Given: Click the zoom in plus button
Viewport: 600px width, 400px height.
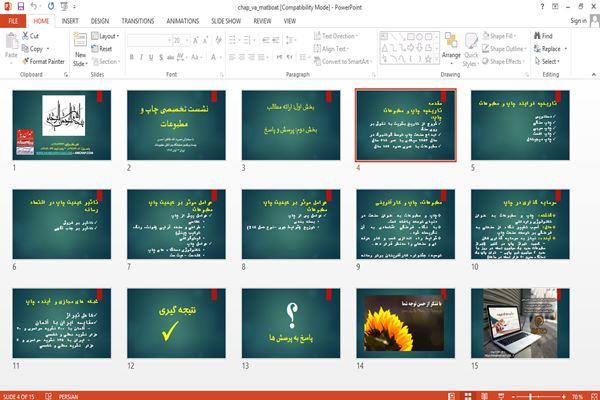Looking at the screenshot, I should coord(564,396).
